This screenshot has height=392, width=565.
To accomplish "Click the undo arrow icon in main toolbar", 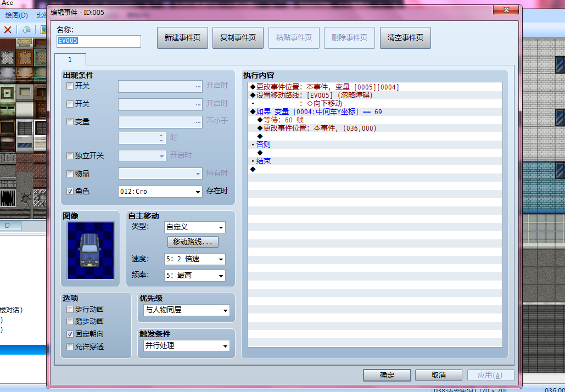I will click(x=26, y=30).
